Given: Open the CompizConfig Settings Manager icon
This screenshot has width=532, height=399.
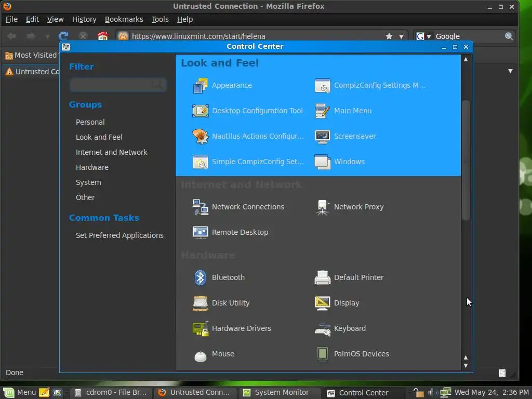Looking at the screenshot, I should pyautogui.click(x=322, y=86).
